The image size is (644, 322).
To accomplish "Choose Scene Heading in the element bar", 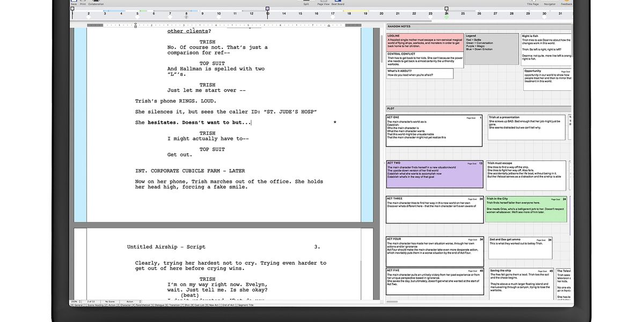I will tap(94, 305).
